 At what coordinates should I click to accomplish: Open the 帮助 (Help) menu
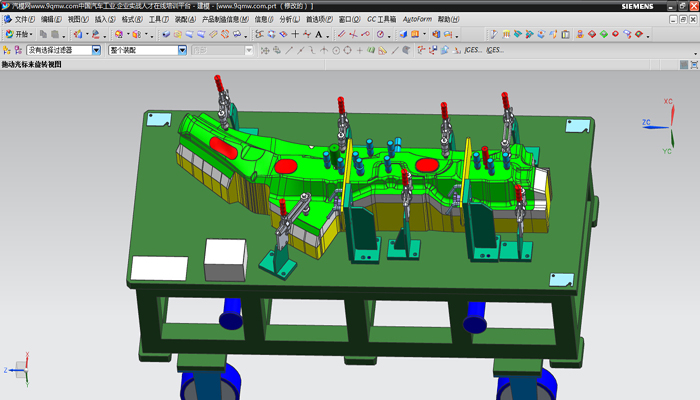click(450, 19)
